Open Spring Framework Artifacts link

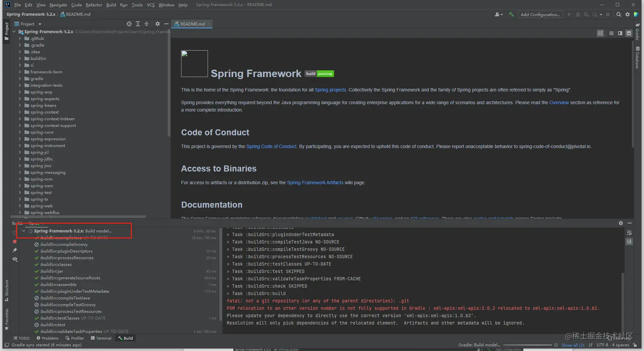pos(315,183)
